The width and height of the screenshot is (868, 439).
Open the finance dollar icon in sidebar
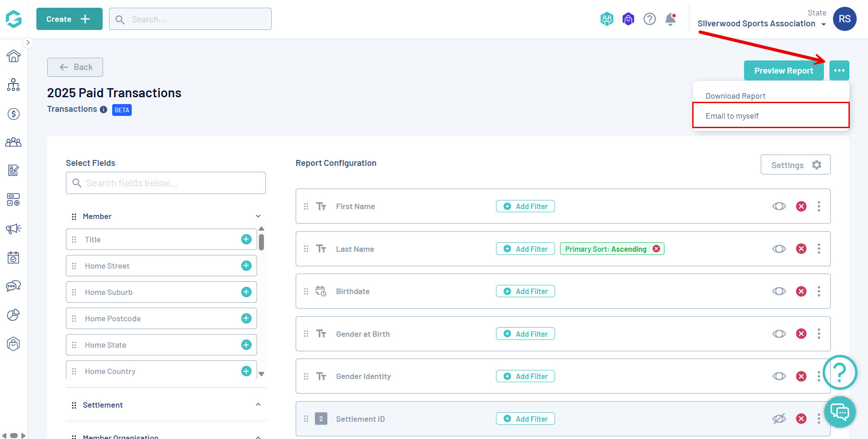click(x=14, y=114)
